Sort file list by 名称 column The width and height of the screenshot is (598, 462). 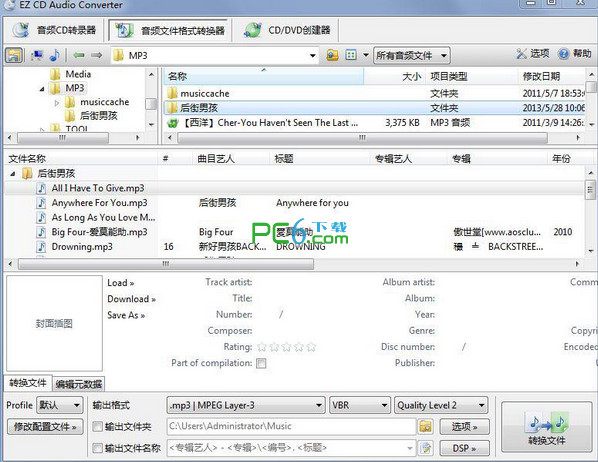[263, 76]
